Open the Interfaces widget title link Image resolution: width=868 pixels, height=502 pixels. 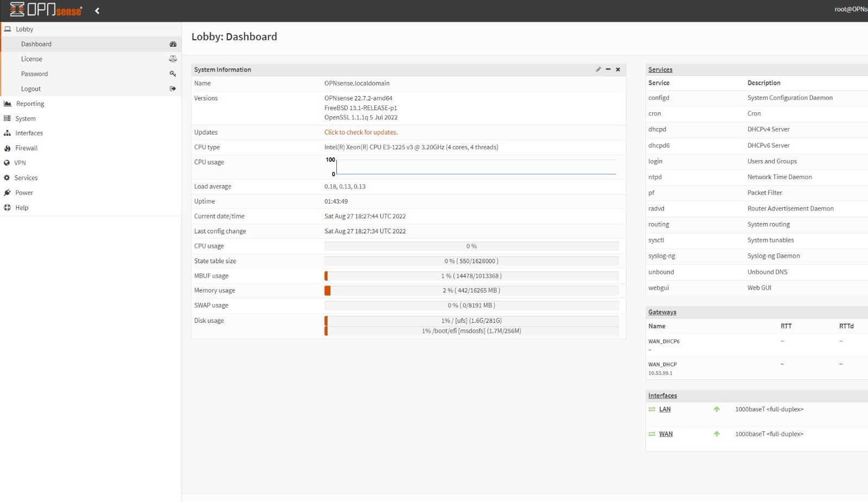[x=662, y=396]
